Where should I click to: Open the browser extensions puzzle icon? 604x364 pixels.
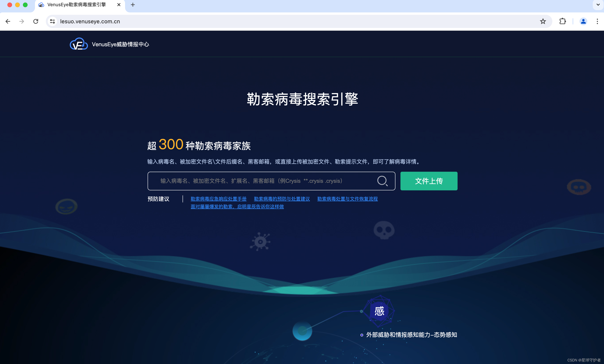(563, 21)
